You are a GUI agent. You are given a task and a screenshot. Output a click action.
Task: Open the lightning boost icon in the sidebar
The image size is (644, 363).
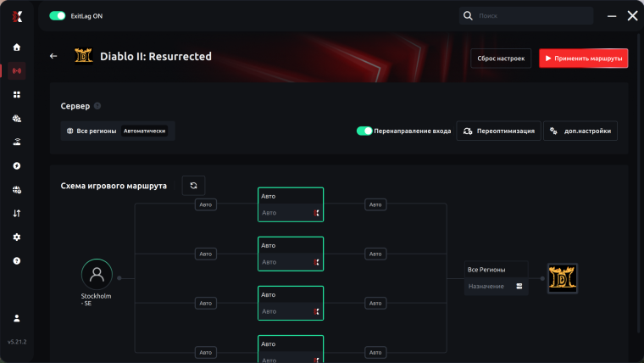click(x=17, y=165)
